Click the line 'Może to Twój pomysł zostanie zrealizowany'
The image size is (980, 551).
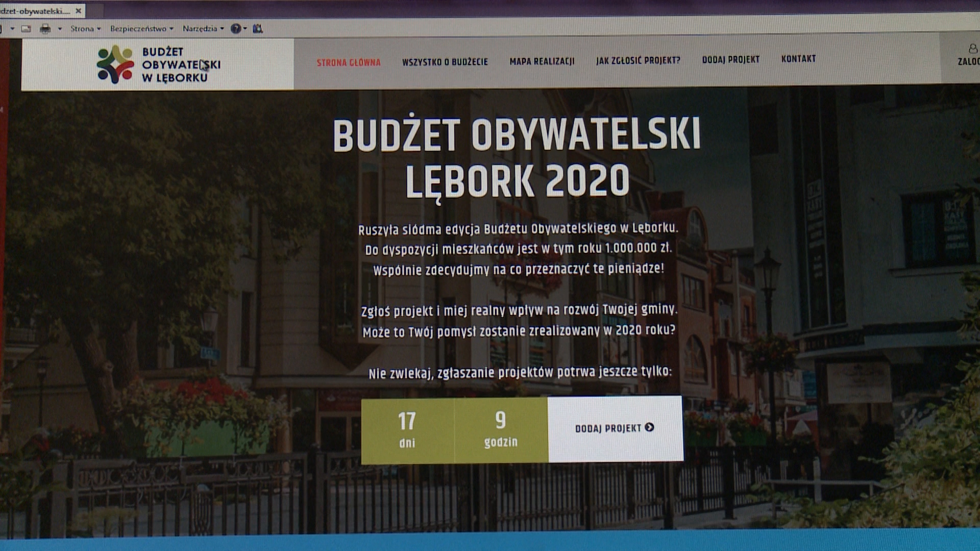pyautogui.click(x=519, y=331)
